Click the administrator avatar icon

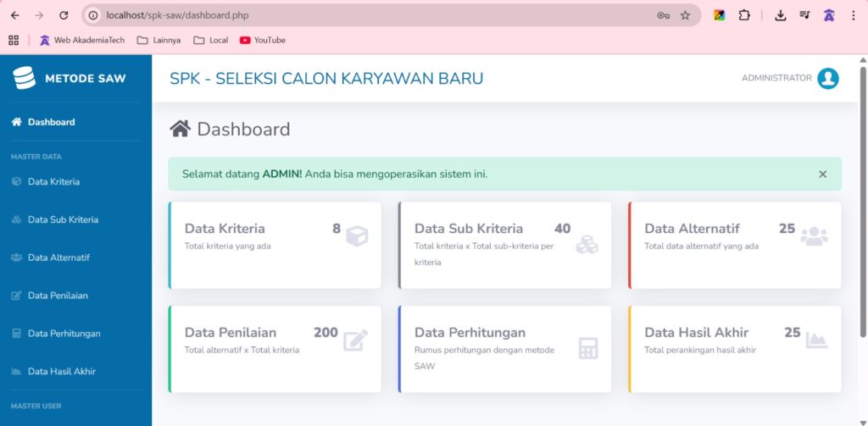click(828, 78)
